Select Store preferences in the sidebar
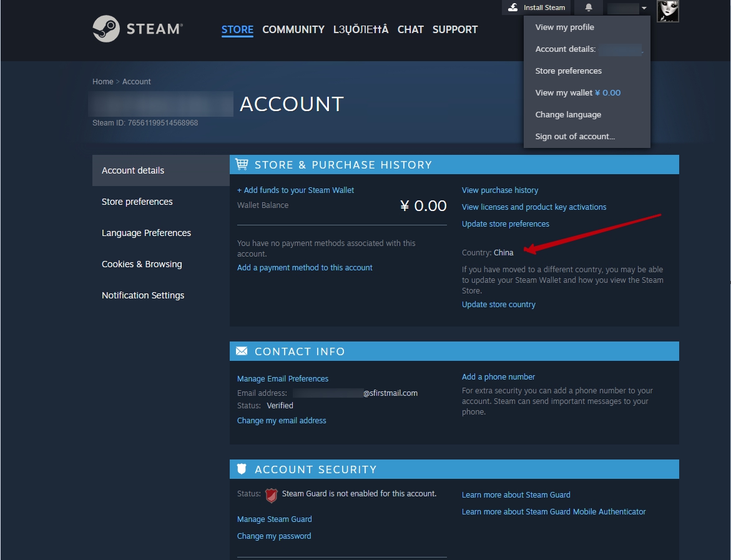Image resolution: width=731 pixels, height=560 pixels. coord(161,202)
